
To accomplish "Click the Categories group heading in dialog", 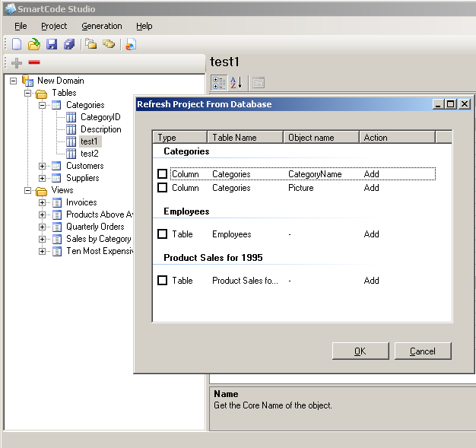I will [x=186, y=151].
